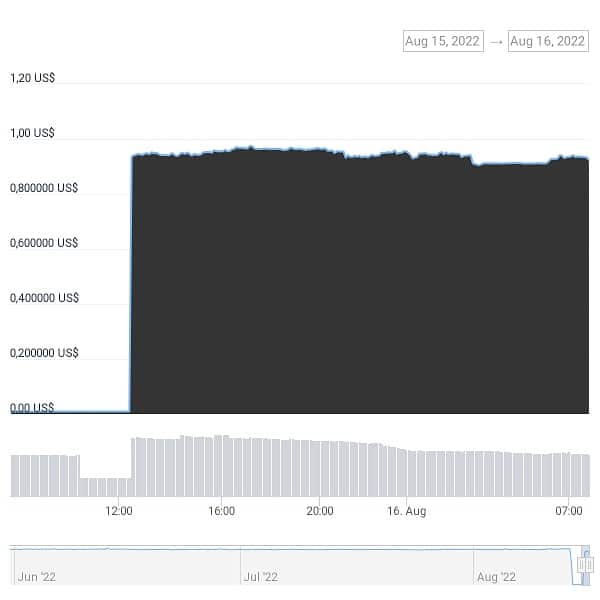Viewport: 600px width, 600px height.
Task: Click the 0,400000 US$ axis label
Action: 44,298
